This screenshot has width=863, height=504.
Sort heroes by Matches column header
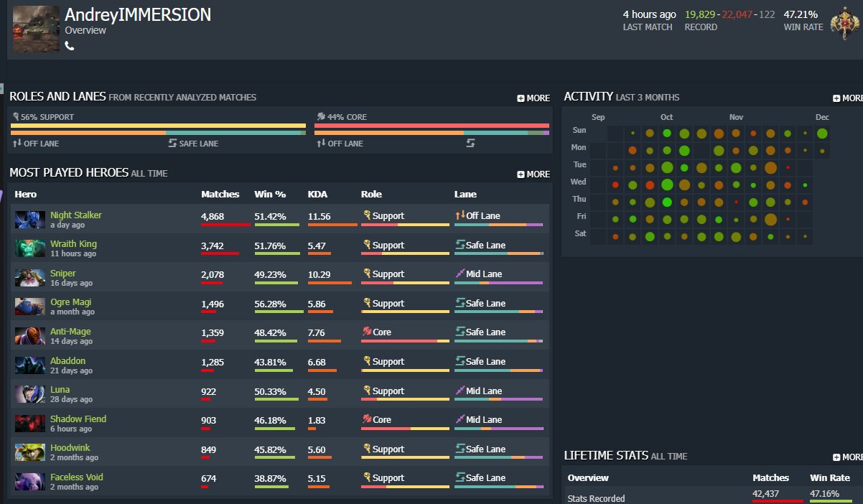click(220, 195)
